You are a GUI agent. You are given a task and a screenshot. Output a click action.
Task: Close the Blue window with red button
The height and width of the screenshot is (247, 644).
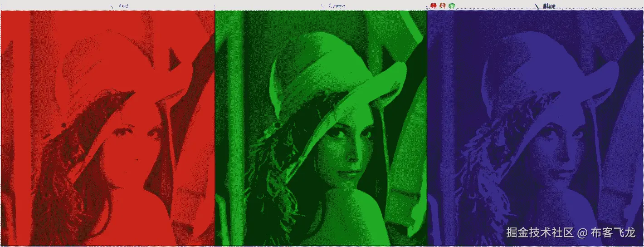pos(433,5)
